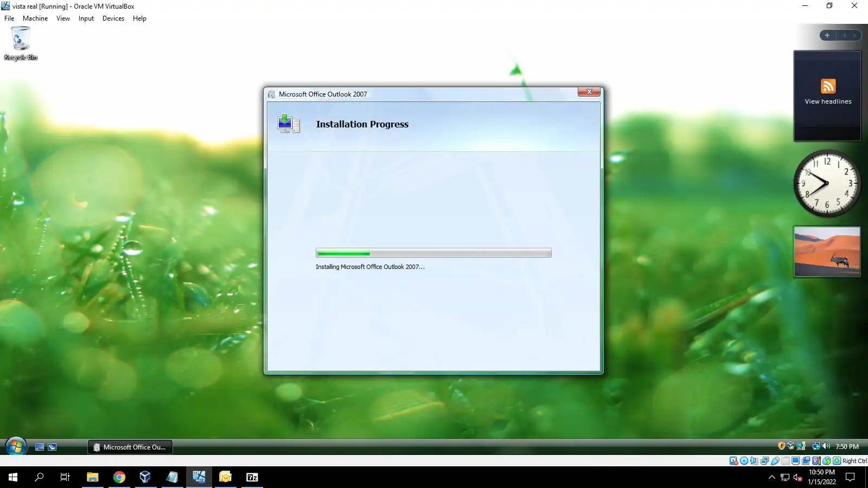This screenshot has width=868, height=488.
Task: Click the Windows Sidebar tray icon
Action: [x=801, y=446]
